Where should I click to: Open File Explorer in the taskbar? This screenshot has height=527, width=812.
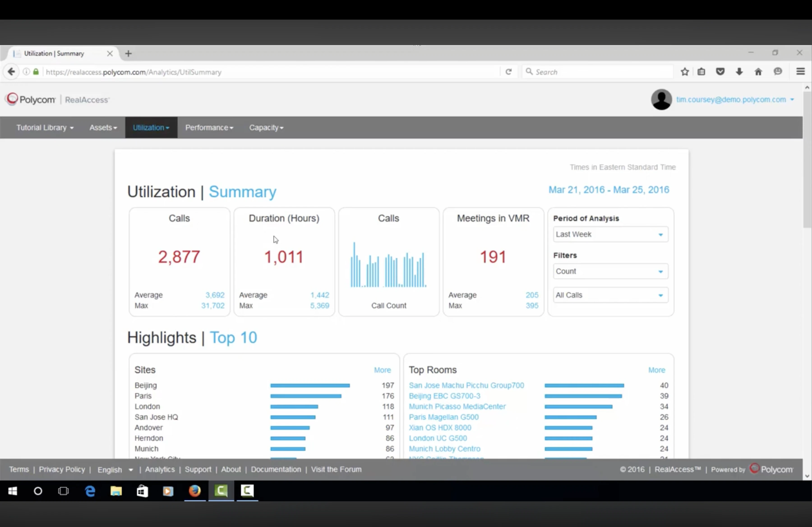[x=116, y=491]
